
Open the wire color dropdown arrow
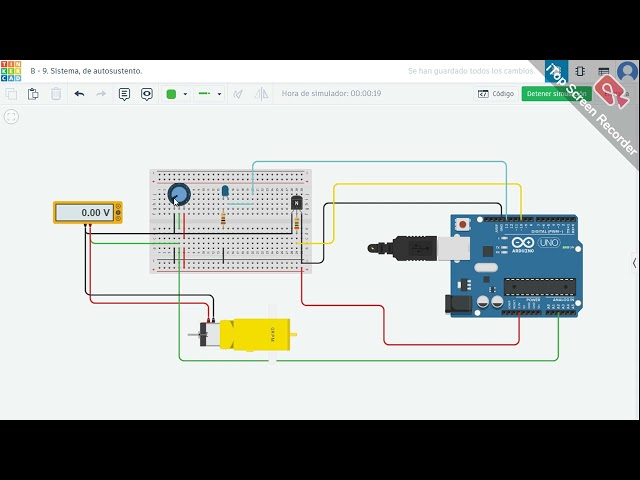click(x=185, y=94)
